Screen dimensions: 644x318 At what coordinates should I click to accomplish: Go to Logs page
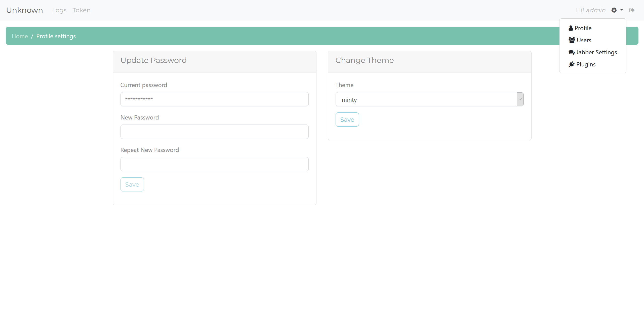tap(59, 10)
